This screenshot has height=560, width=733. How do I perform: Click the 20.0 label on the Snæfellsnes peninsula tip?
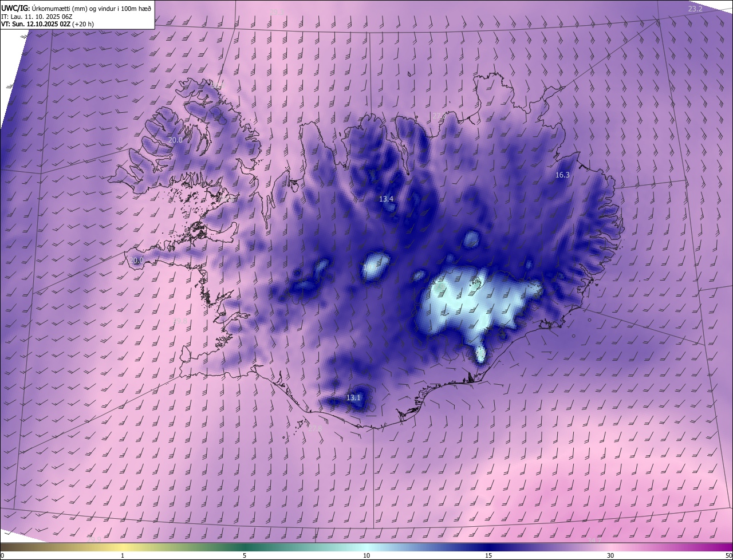point(136,260)
